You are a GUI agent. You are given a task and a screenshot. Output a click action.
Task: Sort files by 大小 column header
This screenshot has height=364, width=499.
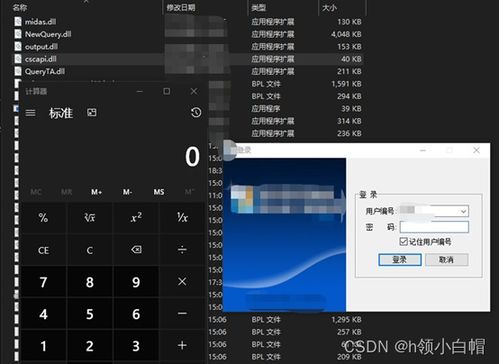point(329,7)
